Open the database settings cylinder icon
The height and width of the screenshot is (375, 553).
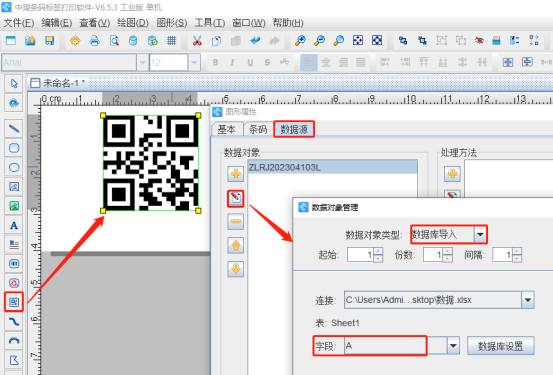tap(133, 41)
